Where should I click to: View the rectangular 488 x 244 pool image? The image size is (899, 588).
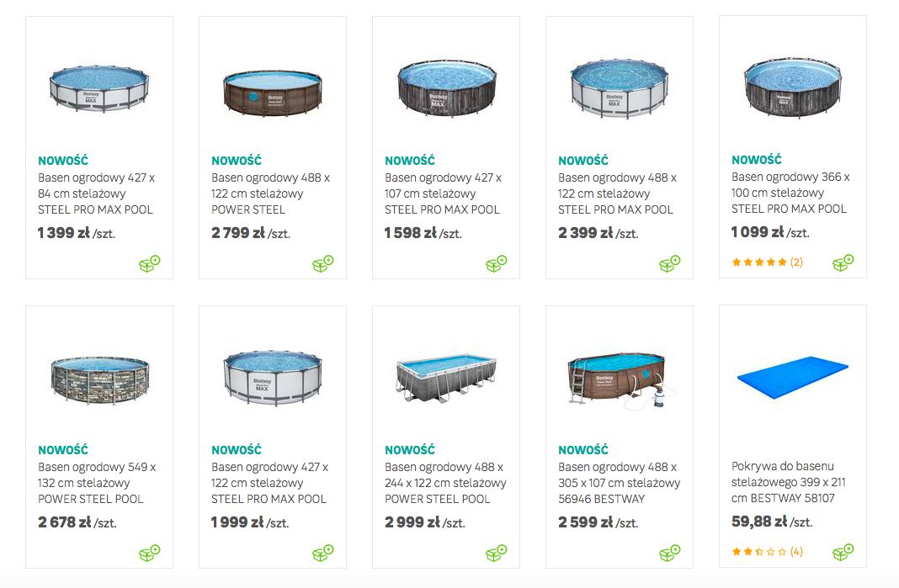coord(446,379)
